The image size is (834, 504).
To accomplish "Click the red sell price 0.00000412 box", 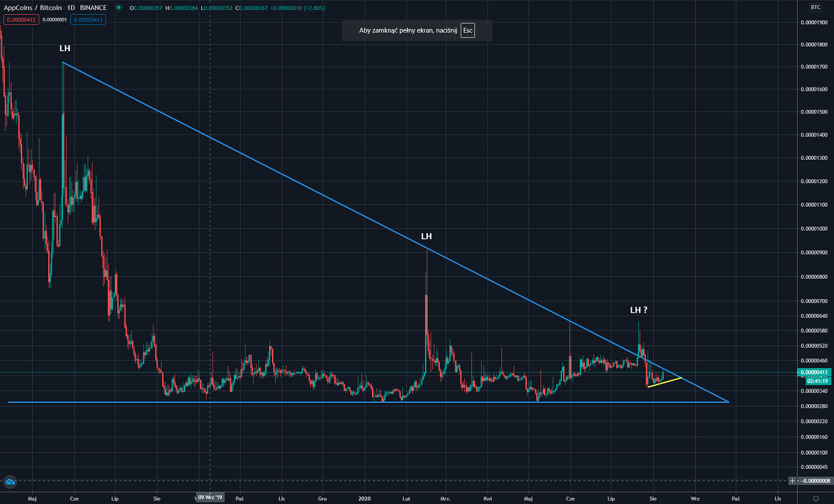I will [20, 20].
